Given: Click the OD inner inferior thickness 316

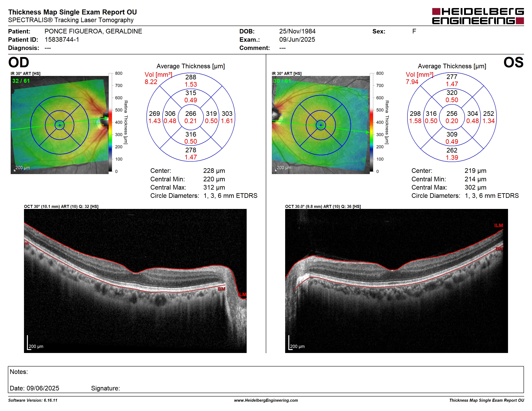Looking at the screenshot, I should 191,134.
